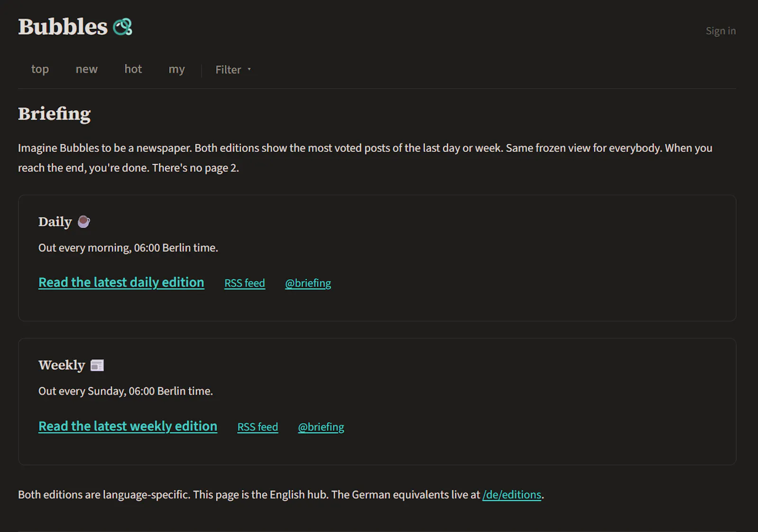The width and height of the screenshot is (758, 532).
Task: Click the coffee cup icon beside Daily
Action: click(84, 222)
